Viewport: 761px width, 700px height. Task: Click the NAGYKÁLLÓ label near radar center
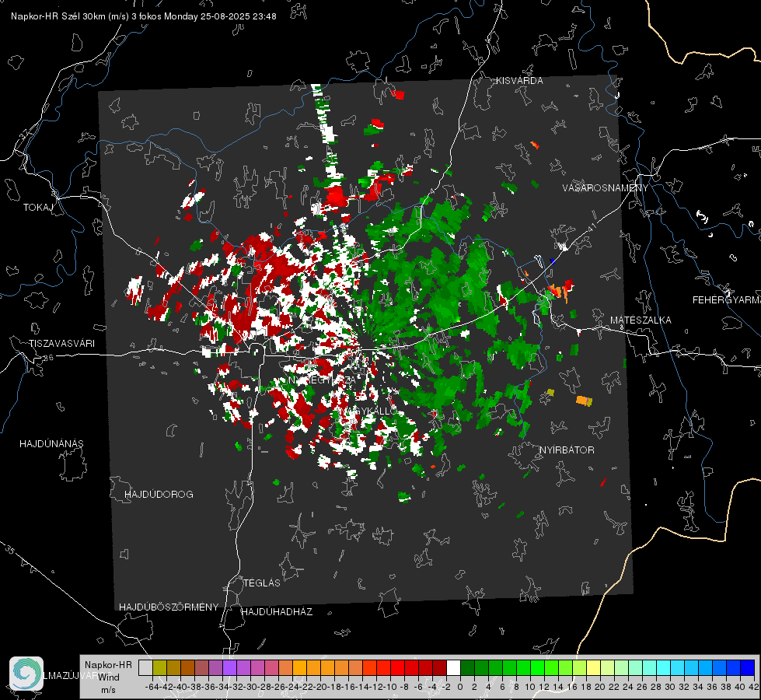coord(368,411)
